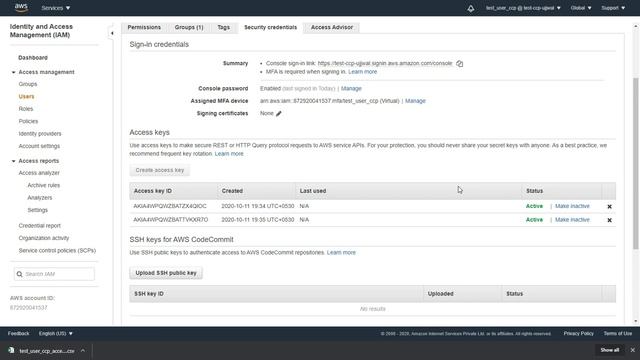
Task: Collapse the IAM sidebar arrow
Action: point(112,33)
